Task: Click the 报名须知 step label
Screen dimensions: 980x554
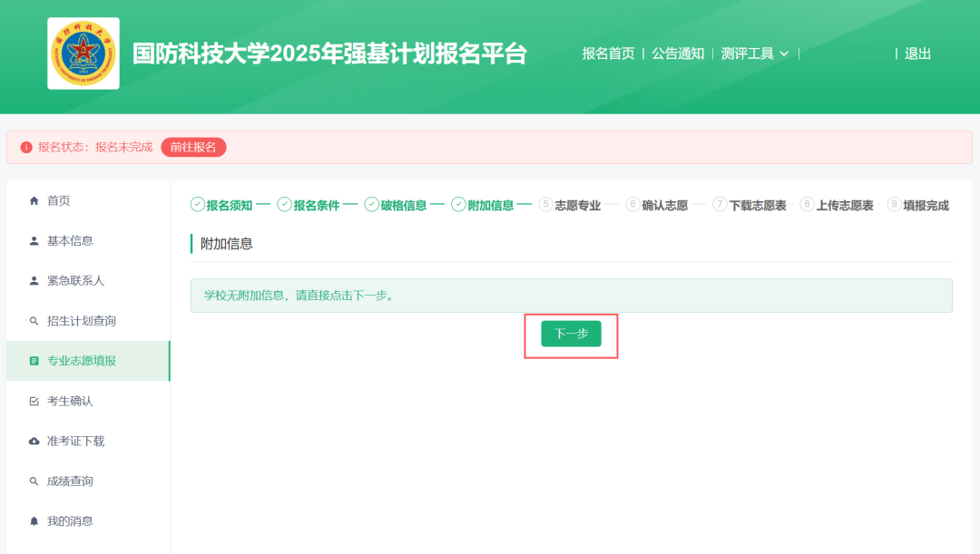Action: 230,206
